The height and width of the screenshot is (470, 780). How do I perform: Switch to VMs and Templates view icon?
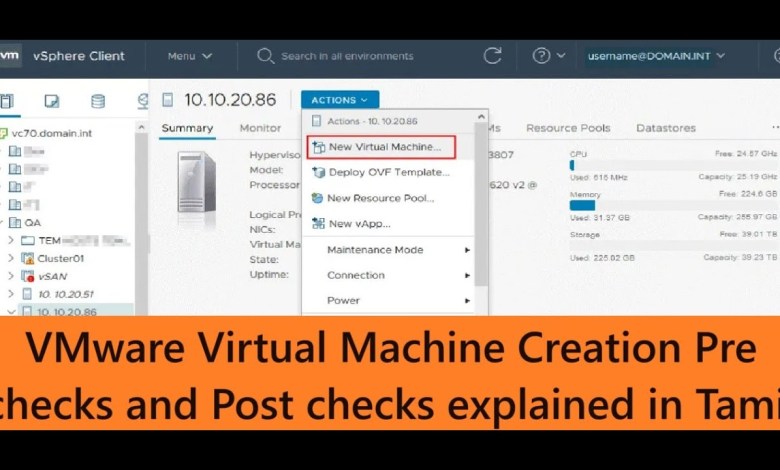click(52, 101)
